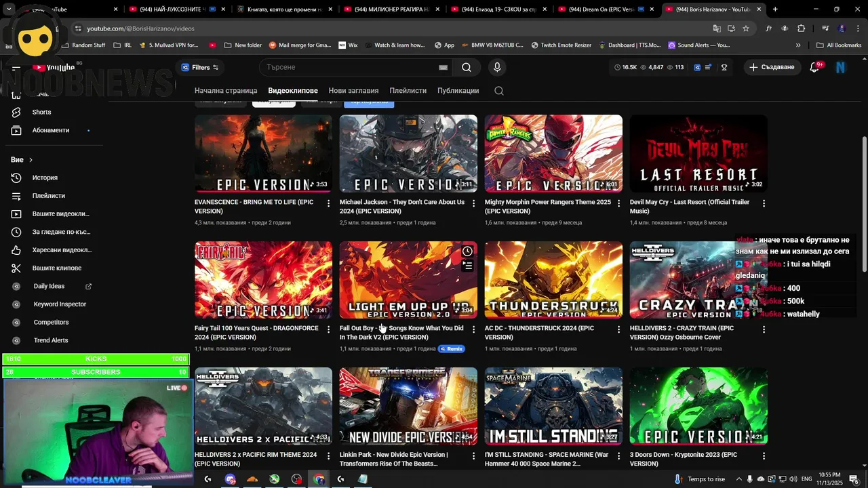Open the Random Stuff bookmarks folder
Screen dimensions: 868x488
click(x=83, y=45)
